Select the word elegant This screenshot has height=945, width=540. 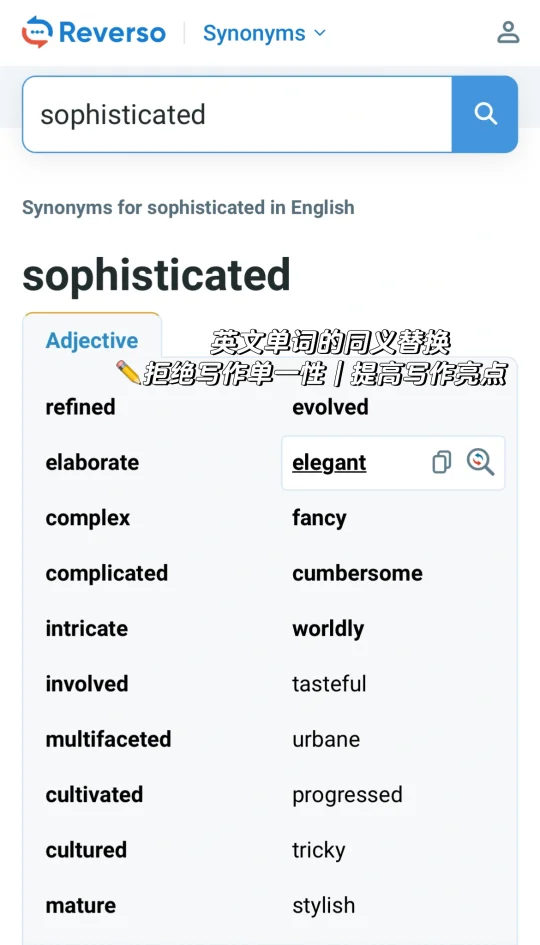[329, 463]
